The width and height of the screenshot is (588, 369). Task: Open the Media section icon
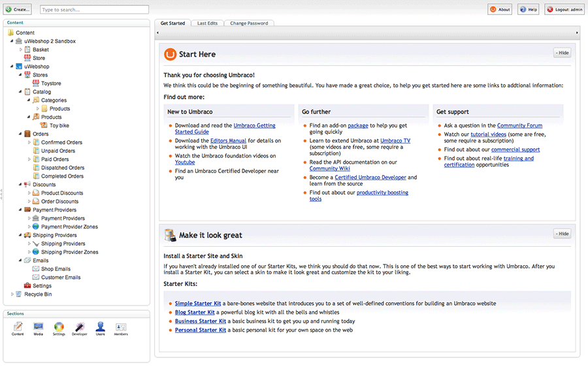point(39,327)
